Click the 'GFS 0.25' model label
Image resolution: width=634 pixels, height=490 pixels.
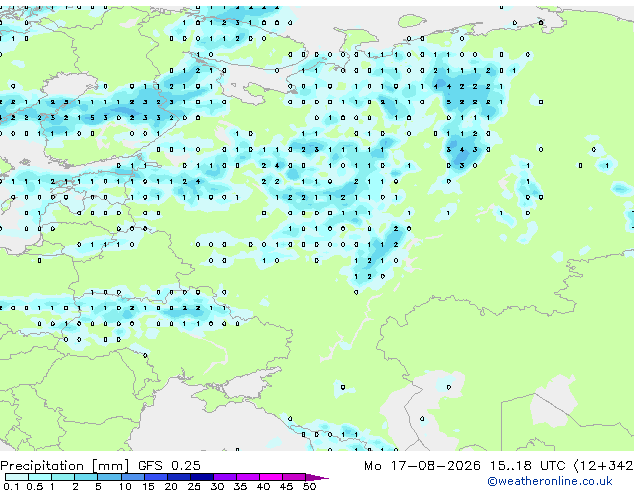(169, 466)
